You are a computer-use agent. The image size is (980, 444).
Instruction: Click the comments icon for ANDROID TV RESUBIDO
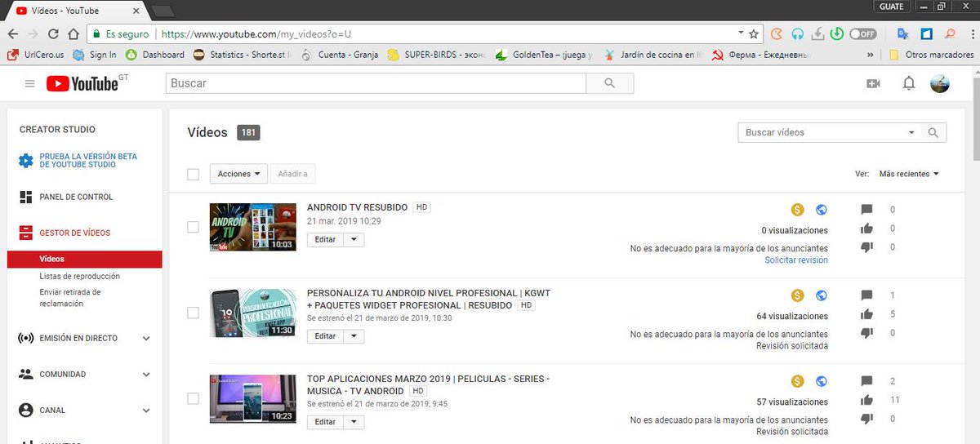point(867,210)
